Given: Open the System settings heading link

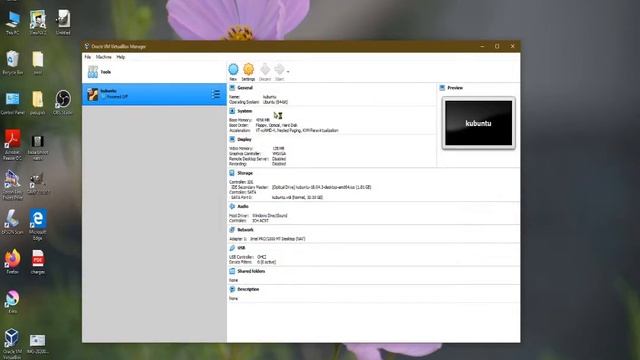Looking at the screenshot, I should click(x=244, y=111).
